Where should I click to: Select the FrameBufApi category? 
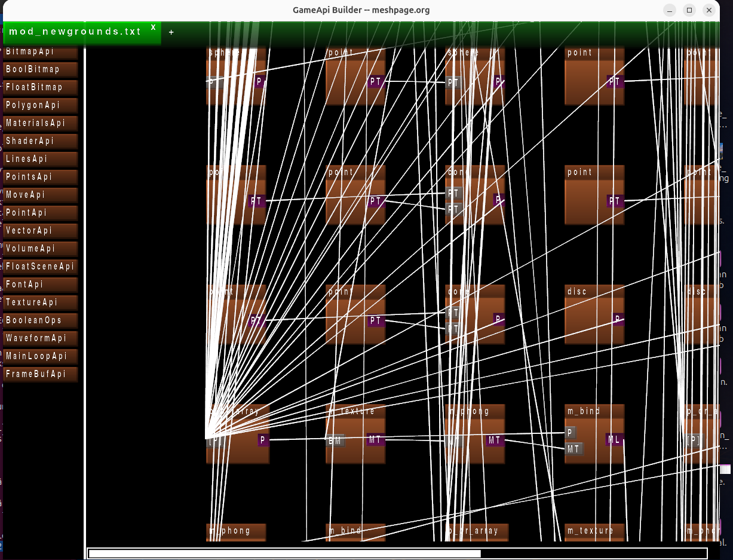[x=40, y=374]
